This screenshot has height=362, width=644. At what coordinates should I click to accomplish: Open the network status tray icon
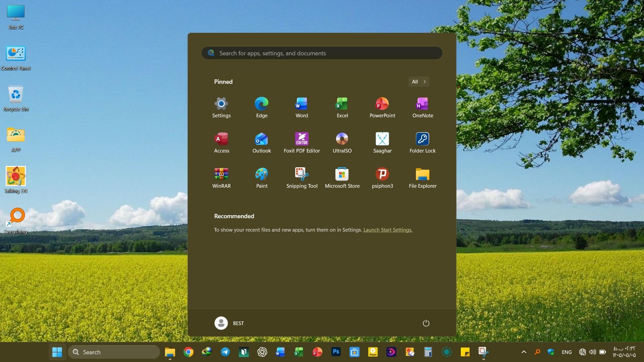[583, 352]
